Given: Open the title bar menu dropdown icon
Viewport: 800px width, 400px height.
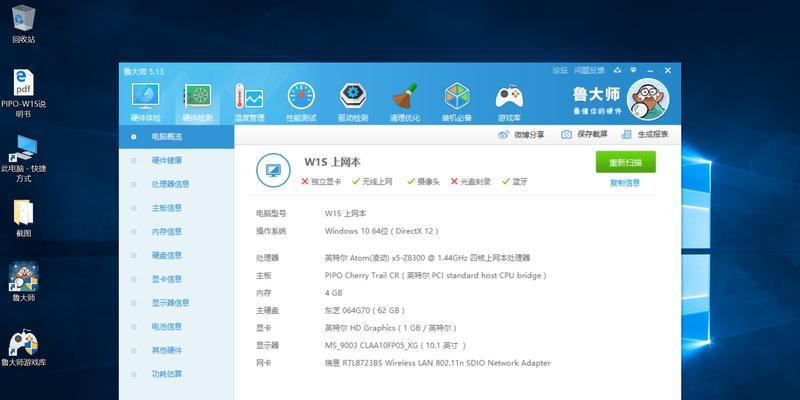Looking at the screenshot, I should [633, 70].
